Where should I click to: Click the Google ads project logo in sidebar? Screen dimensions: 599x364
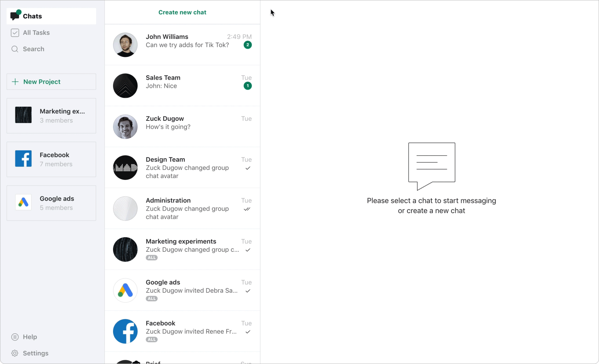tap(23, 202)
